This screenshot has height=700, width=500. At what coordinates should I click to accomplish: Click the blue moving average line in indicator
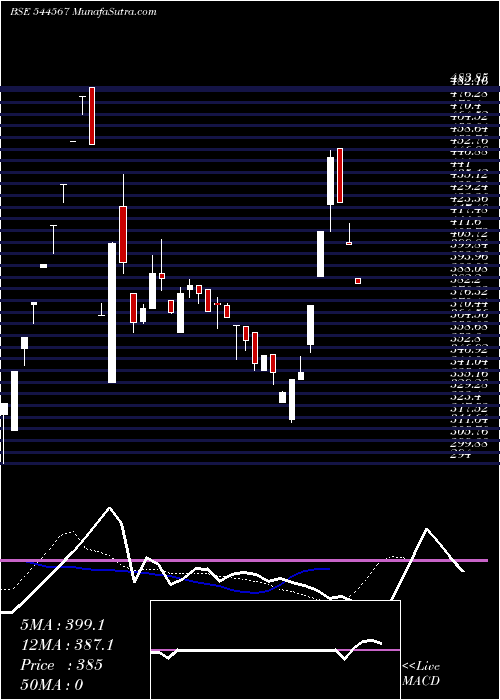click(179, 579)
